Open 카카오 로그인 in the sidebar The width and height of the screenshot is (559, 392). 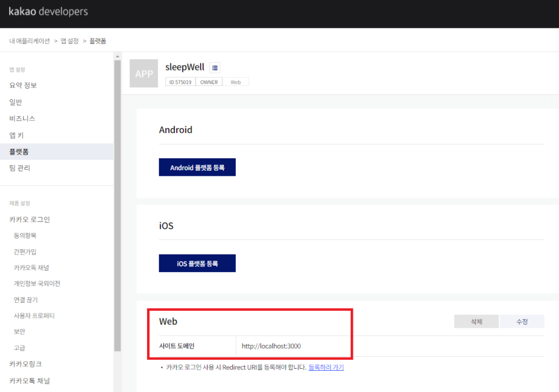(30, 219)
